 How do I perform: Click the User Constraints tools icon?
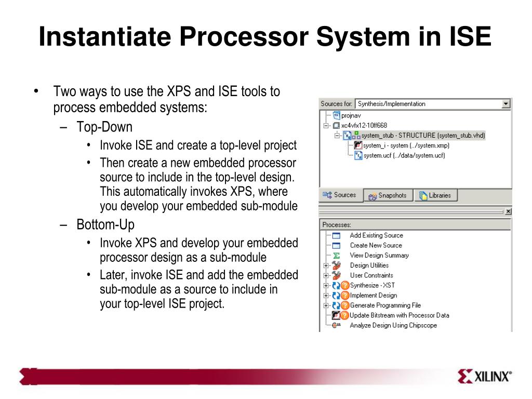(x=336, y=275)
